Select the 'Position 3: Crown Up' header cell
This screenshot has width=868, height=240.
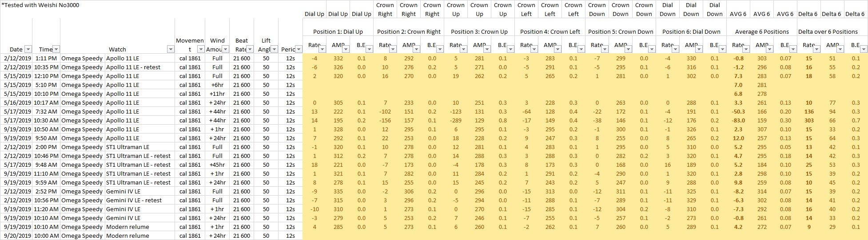pyautogui.click(x=479, y=31)
